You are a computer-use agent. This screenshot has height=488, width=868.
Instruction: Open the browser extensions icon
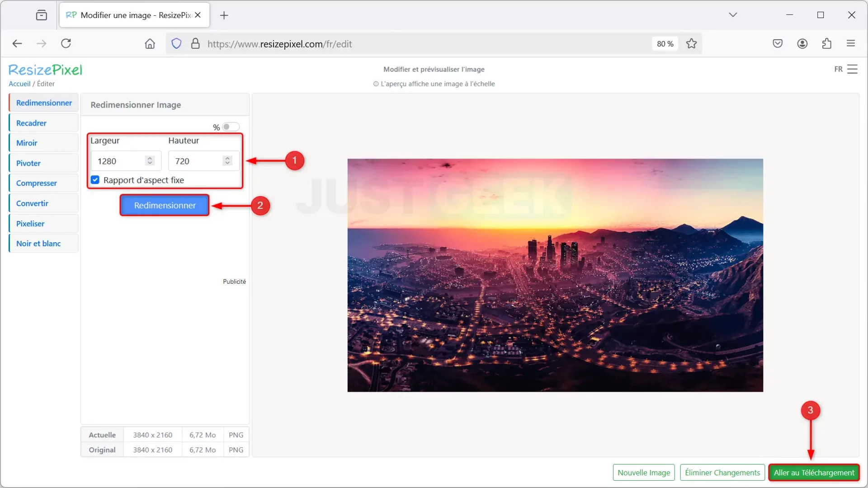827,43
